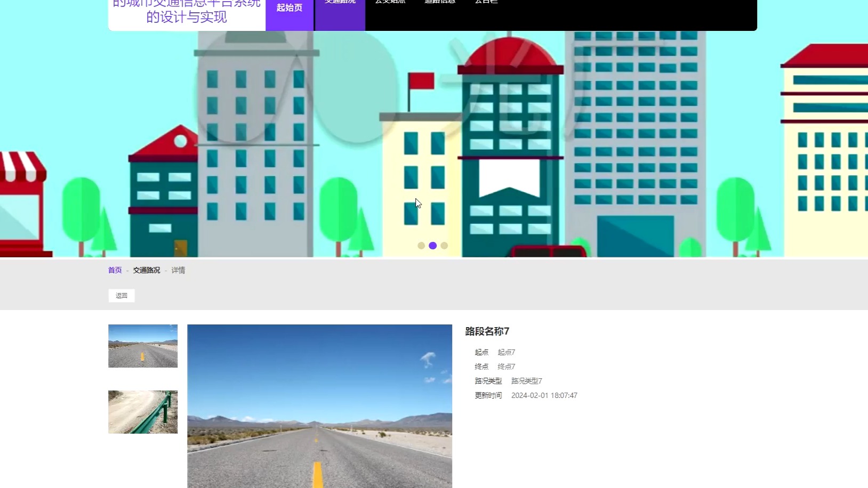Click the large road preview image
This screenshot has width=868, height=488.
[x=319, y=406]
